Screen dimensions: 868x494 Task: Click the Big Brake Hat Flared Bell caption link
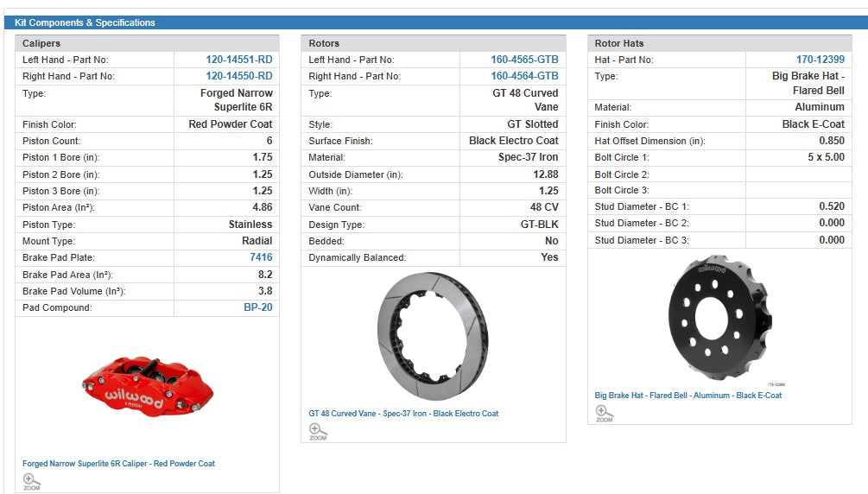(687, 396)
